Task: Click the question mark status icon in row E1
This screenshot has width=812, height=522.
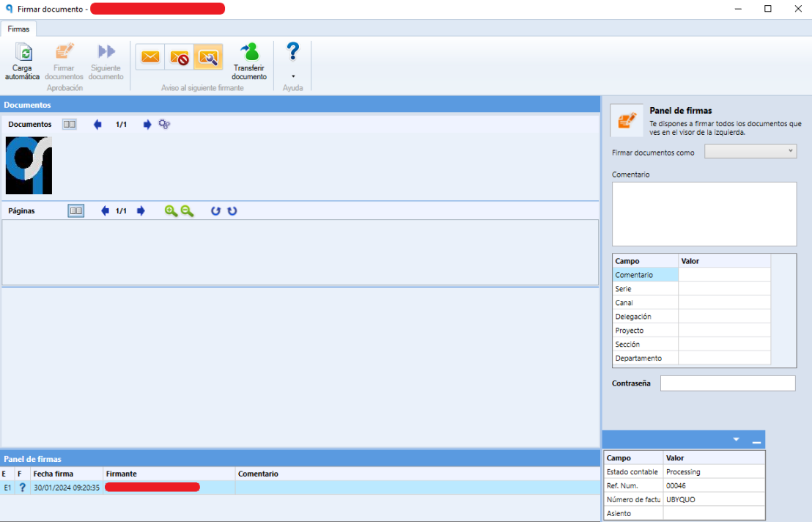Action: (22, 488)
